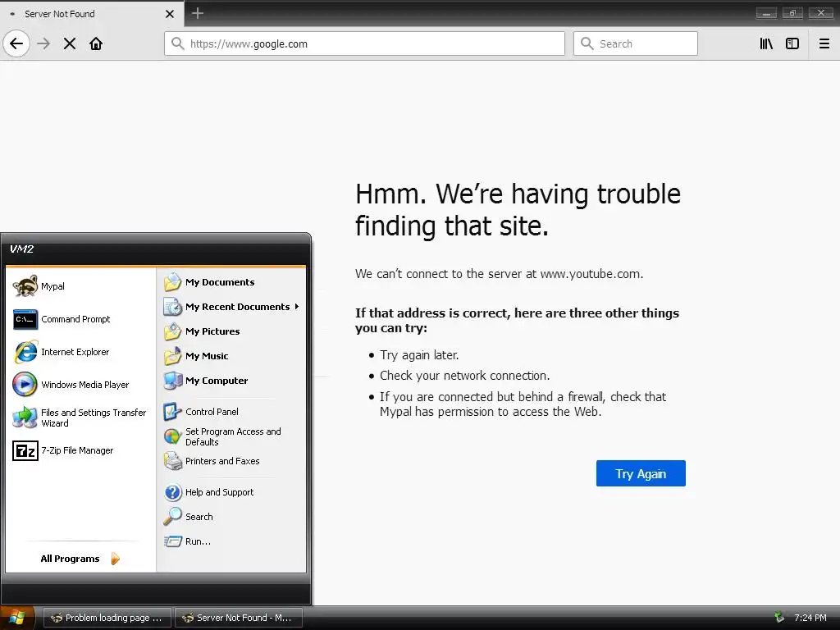Image resolution: width=840 pixels, height=630 pixels.
Task: Switch to Server Not Found taskbar window
Action: (239, 618)
